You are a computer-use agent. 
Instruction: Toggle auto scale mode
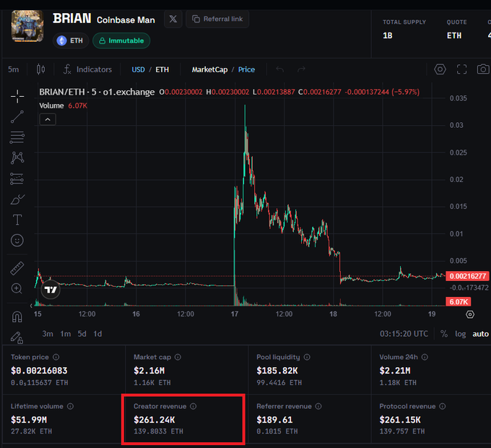click(480, 334)
